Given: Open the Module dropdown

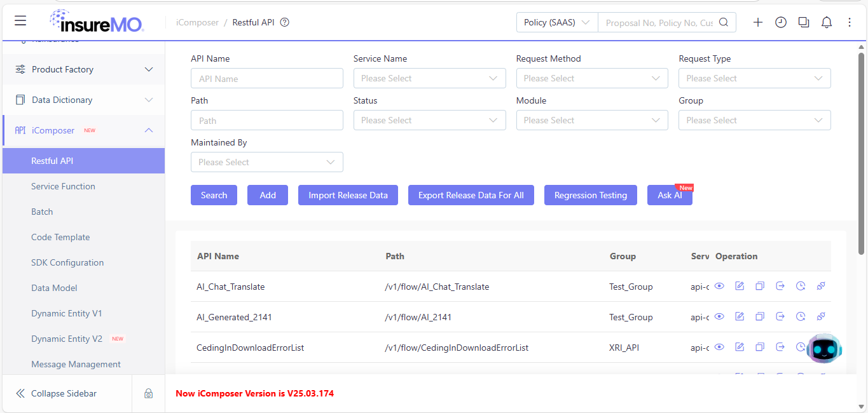Looking at the screenshot, I should coord(592,120).
